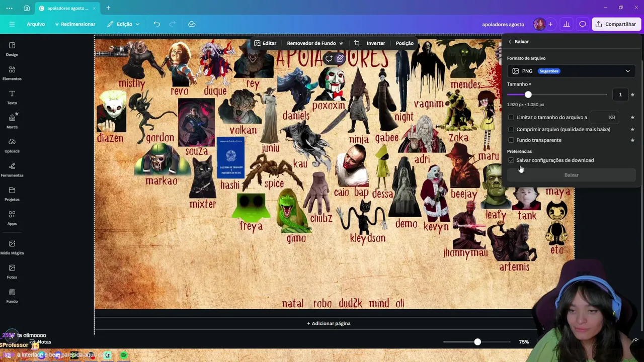Click the crop icon in image toolbar
644x362 pixels.
point(357,43)
